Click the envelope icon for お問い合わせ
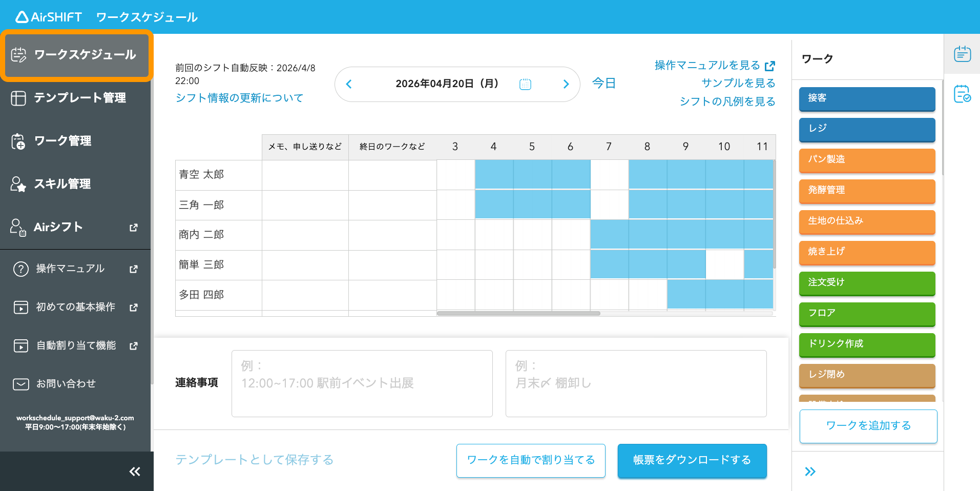 [x=21, y=384]
